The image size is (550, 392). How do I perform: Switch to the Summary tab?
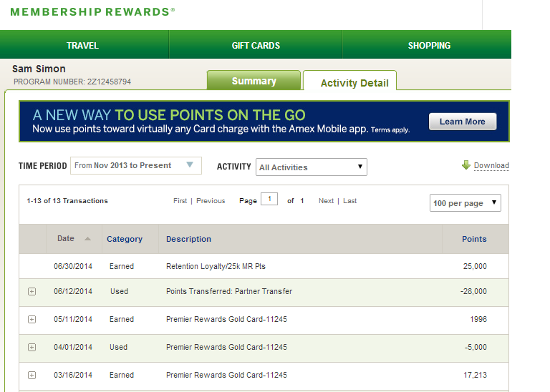tap(254, 81)
